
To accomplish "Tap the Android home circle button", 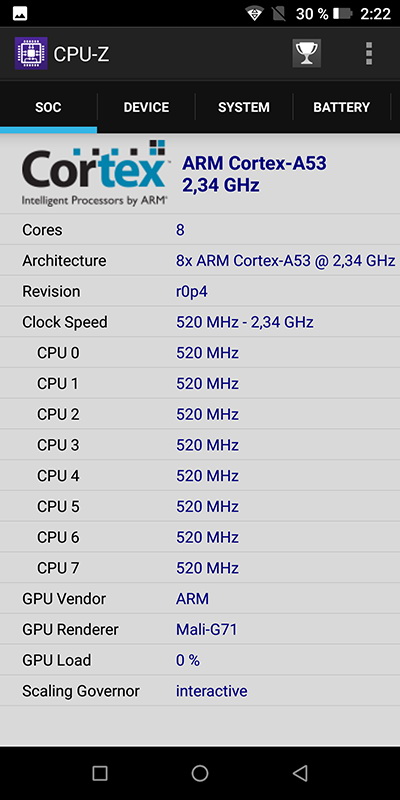I will [x=200, y=773].
